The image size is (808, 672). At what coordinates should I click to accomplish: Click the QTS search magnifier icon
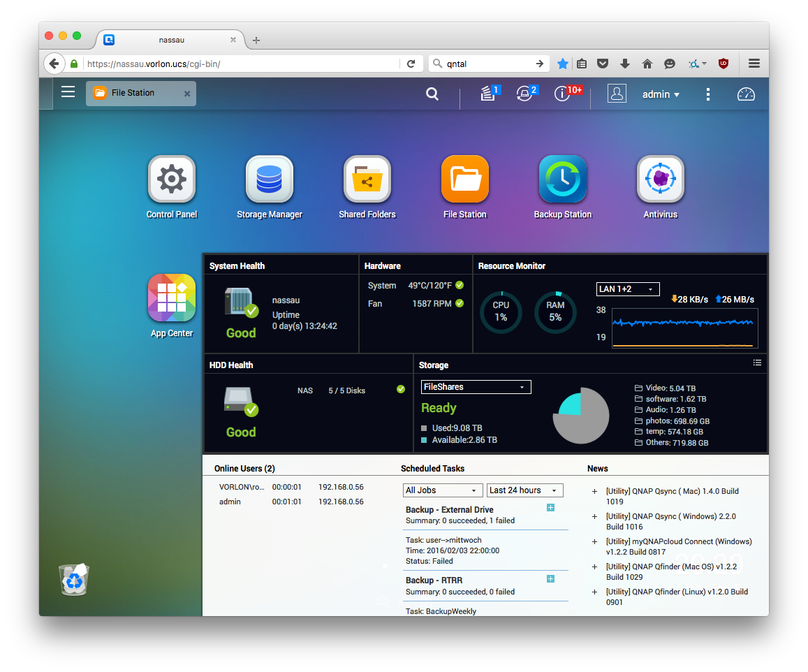[432, 94]
